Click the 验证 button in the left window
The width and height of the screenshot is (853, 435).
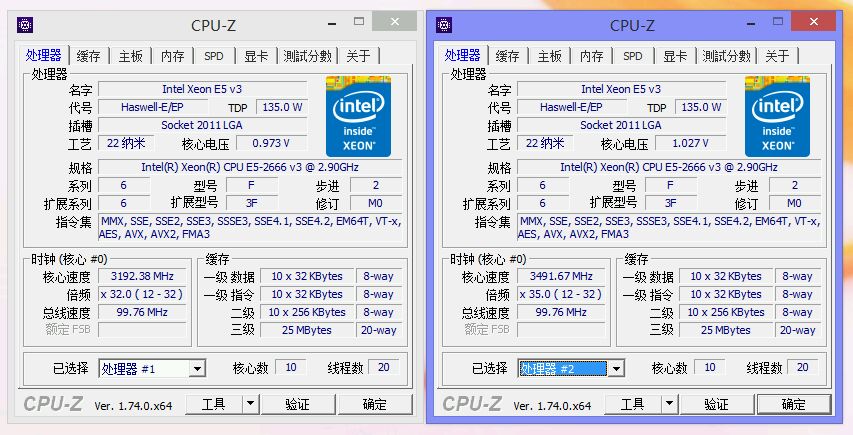click(298, 404)
